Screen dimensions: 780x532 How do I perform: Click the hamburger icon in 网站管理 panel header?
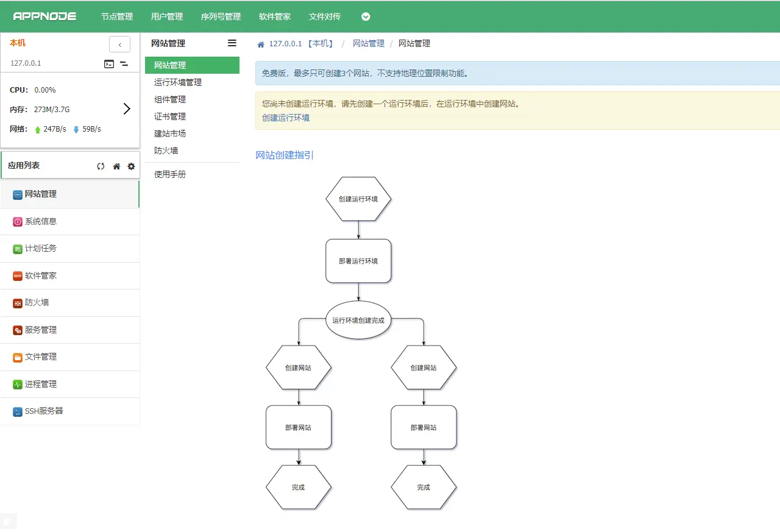232,43
